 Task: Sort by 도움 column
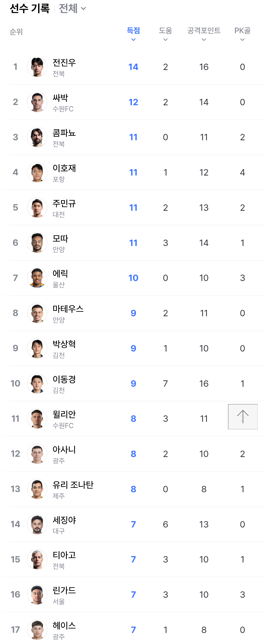165,34
